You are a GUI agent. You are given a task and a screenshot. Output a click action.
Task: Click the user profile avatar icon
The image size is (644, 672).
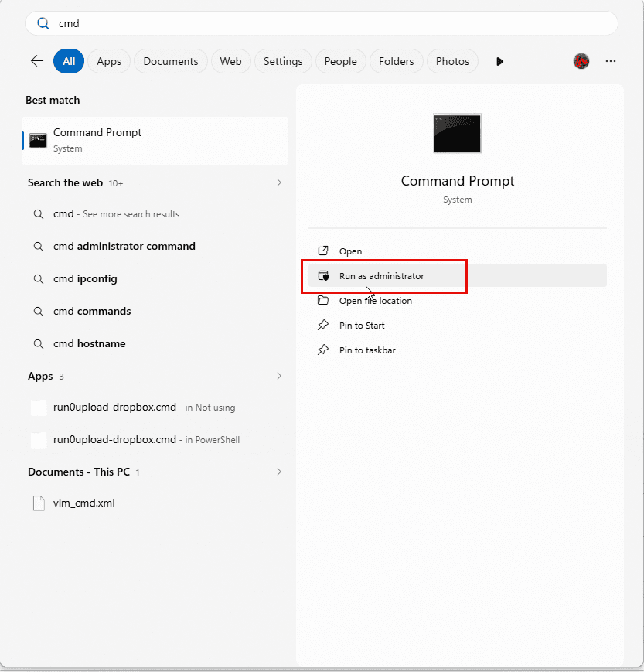581,61
